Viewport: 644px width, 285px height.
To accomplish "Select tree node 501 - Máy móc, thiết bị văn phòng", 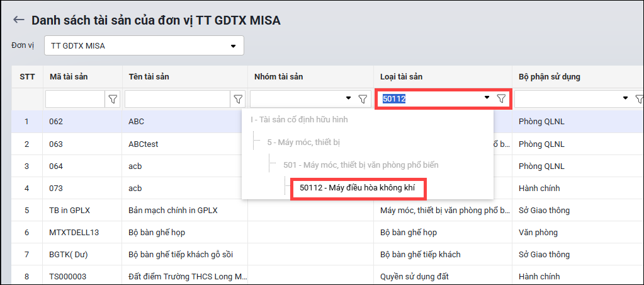I will tap(361, 165).
